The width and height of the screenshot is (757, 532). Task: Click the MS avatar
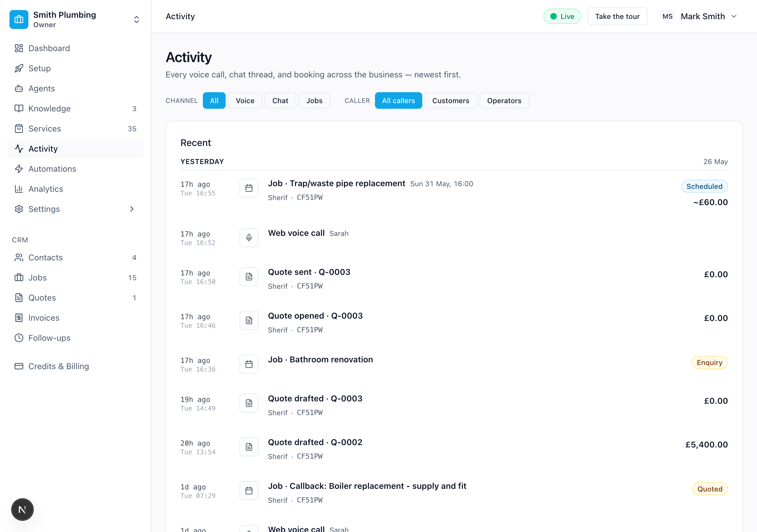coord(667,17)
